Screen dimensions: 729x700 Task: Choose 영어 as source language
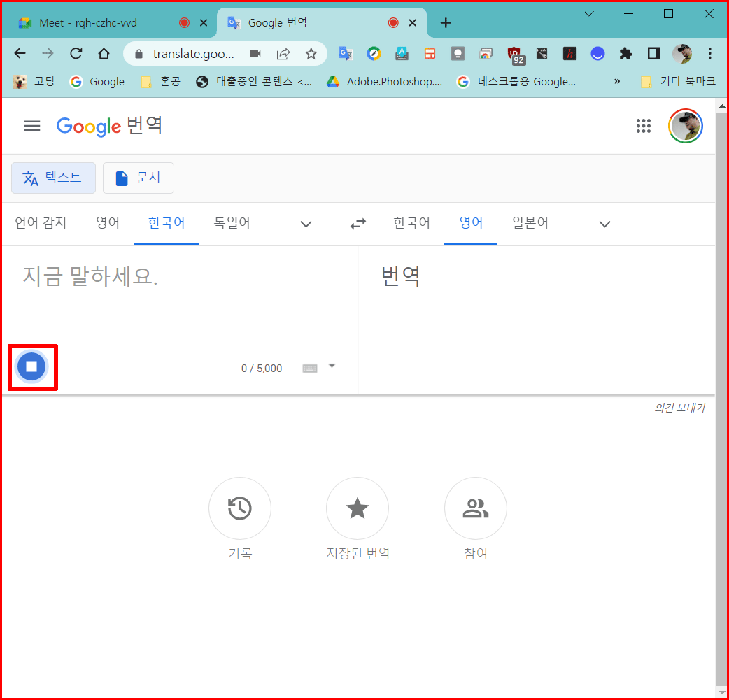coord(108,223)
